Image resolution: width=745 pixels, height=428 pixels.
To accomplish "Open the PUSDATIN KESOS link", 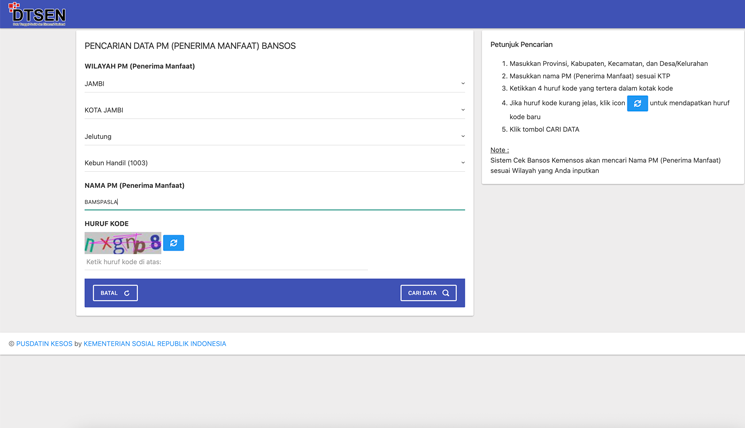I will coord(44,344).
